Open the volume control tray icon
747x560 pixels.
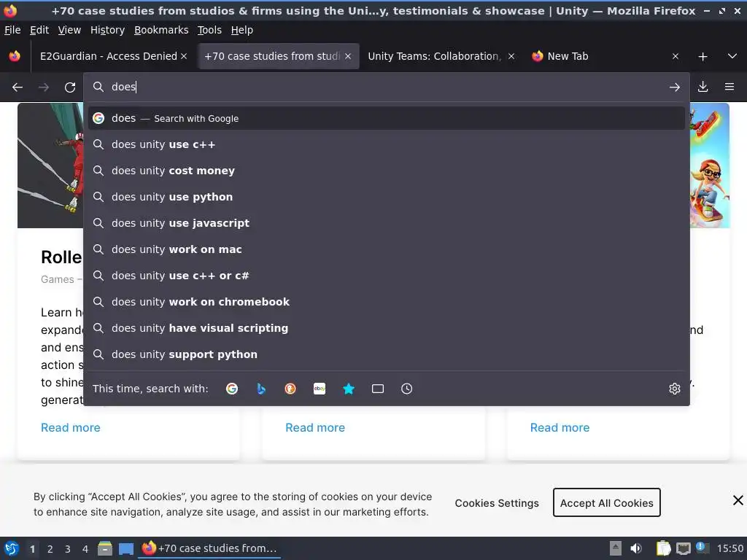tap(636, 548)
